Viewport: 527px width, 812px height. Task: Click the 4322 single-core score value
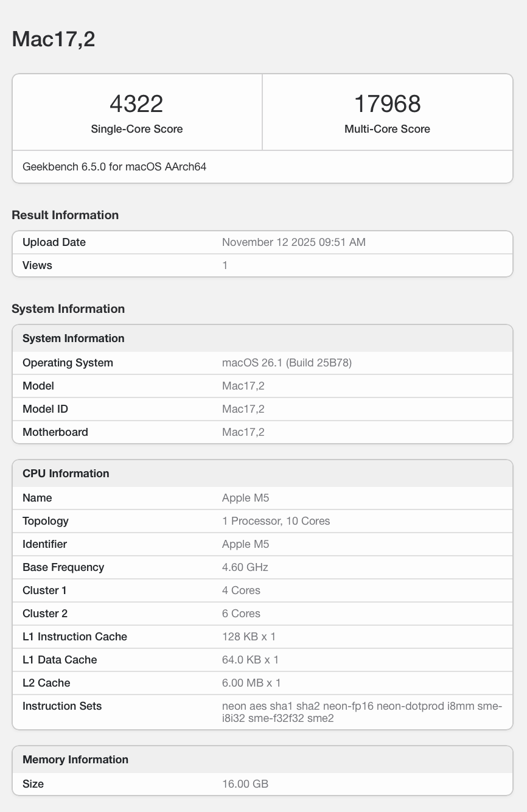(x=136, y=103)
